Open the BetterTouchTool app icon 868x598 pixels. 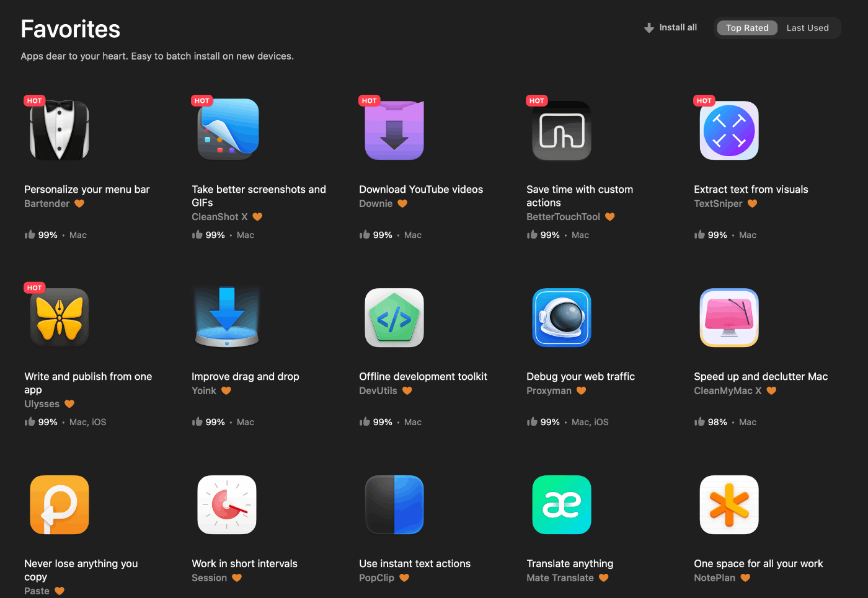(562, 131)
